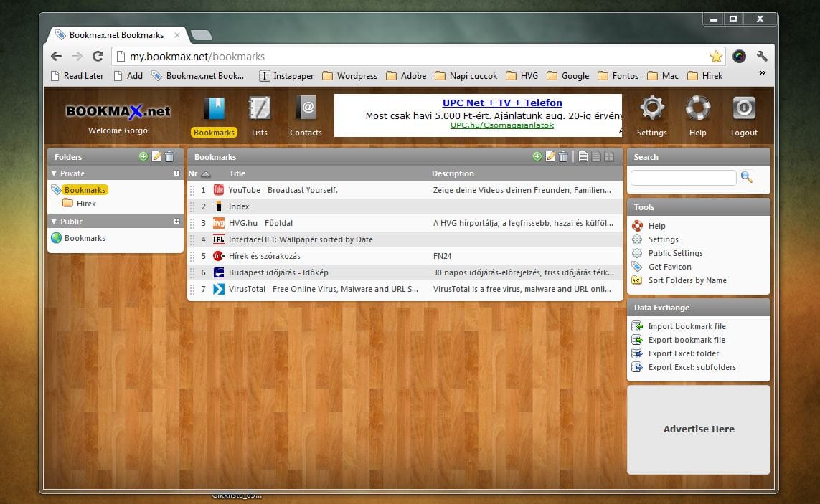This screenshot has height=504, width=820.
Task: Expand all with Public section plus box
Action: tap(176, 221)
